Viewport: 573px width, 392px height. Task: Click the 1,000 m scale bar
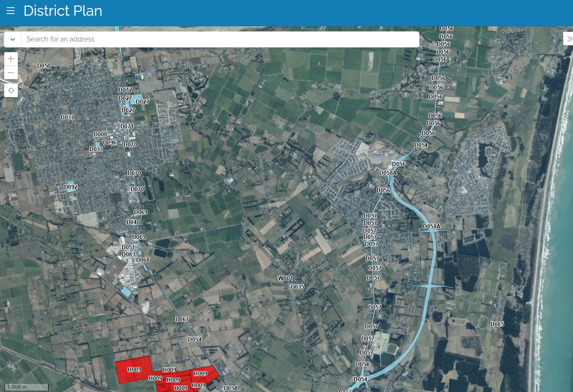26,387
